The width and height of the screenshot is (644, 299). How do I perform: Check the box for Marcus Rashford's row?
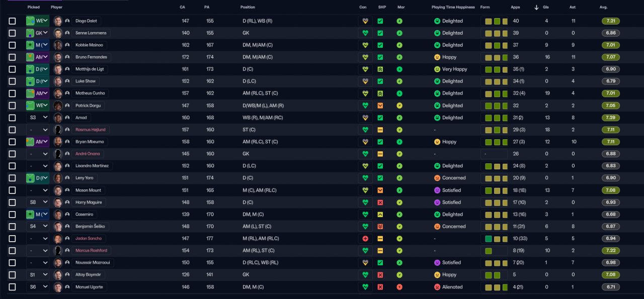[13, 251]
